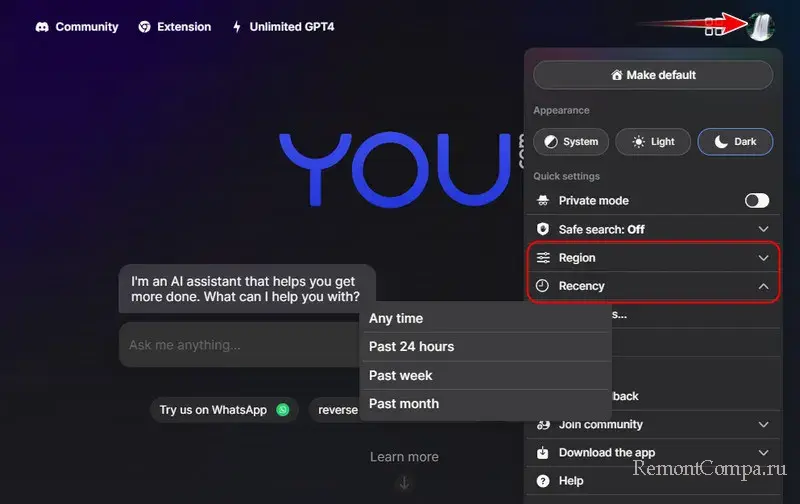Select Past month from recency list

point(404,404)
